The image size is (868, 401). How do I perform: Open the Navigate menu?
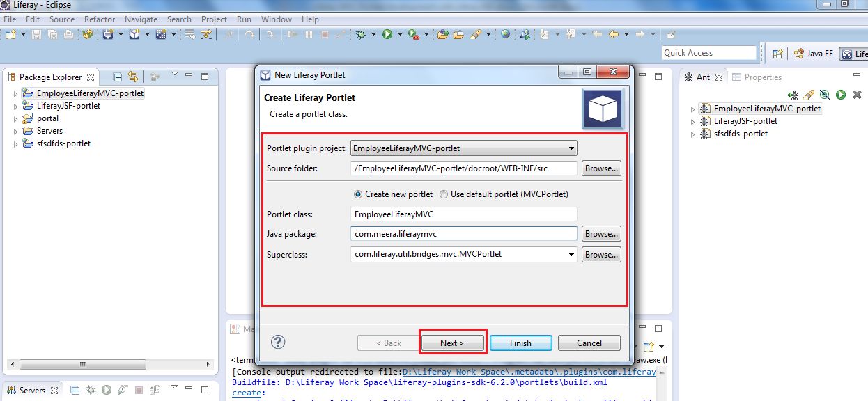[x=141, y=19]
